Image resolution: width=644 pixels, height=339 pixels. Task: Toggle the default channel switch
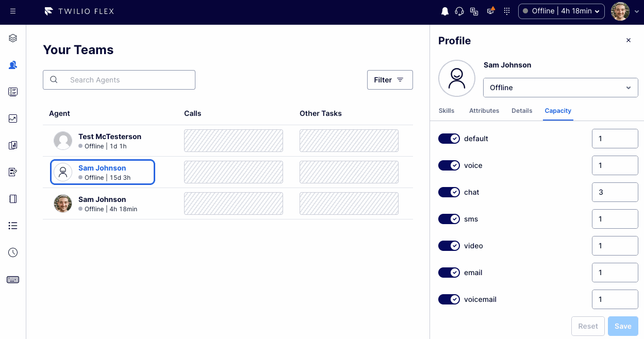pos(449,139)
